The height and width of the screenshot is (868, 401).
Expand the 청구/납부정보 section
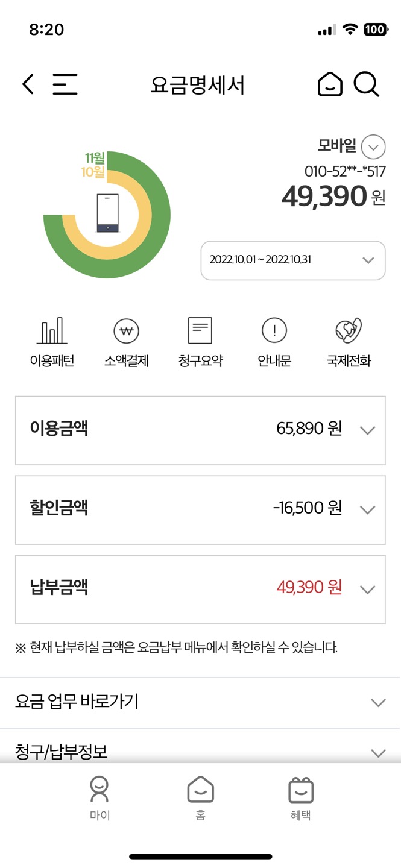click(200, 752)
